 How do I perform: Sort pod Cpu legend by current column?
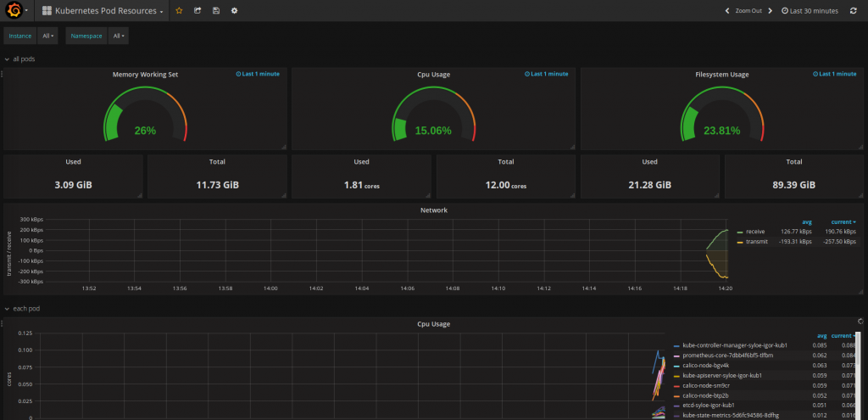[x=843, y=336]
